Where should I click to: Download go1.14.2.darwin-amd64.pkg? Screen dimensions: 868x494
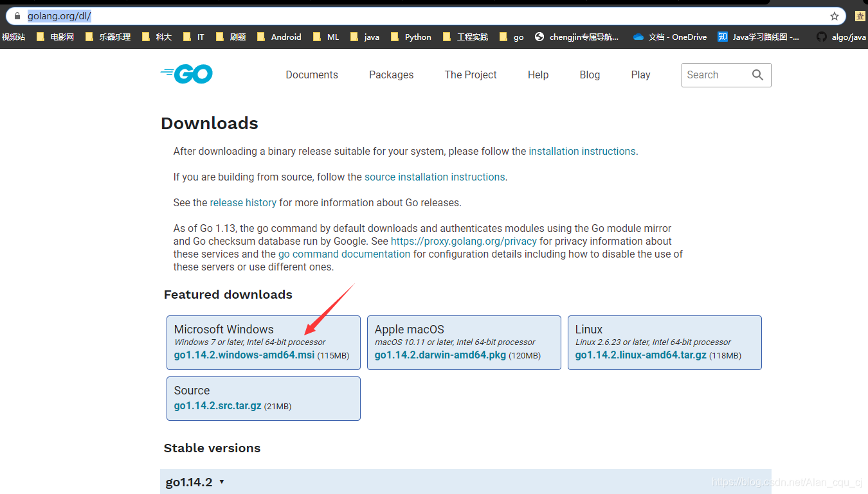pyautogui.click(x=440, y=355)
